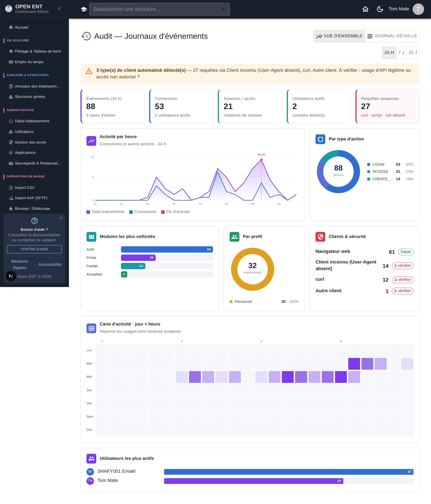Click the Activité par heure chart icon
Image resolution: width=431 pixels, height=504 pixels.
pos(91,141)
